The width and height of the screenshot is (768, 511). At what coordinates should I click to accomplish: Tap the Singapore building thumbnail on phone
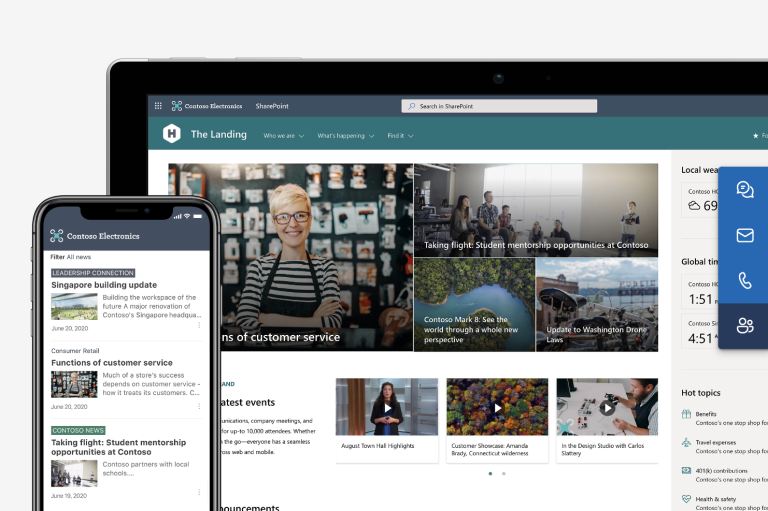[74, 306]
